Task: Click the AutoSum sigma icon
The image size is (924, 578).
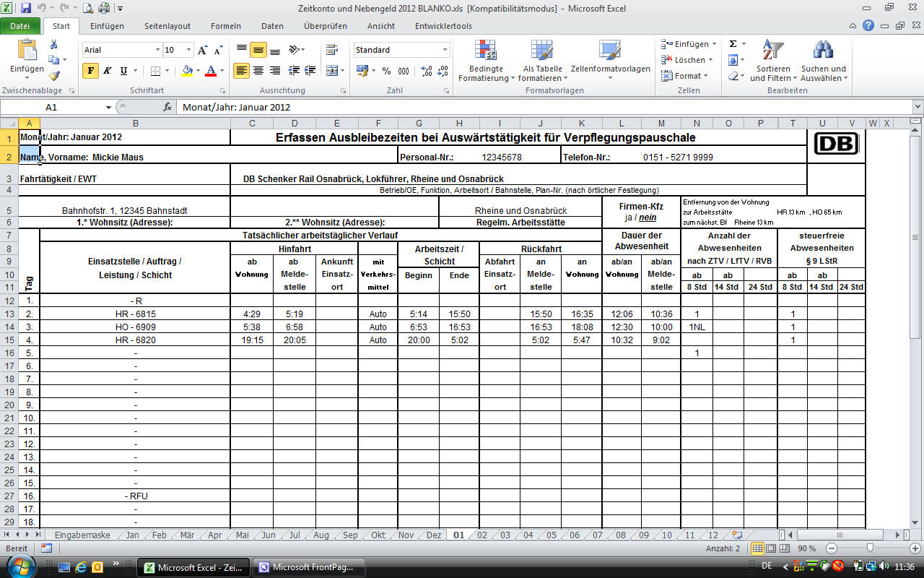Action: point(733,44)
